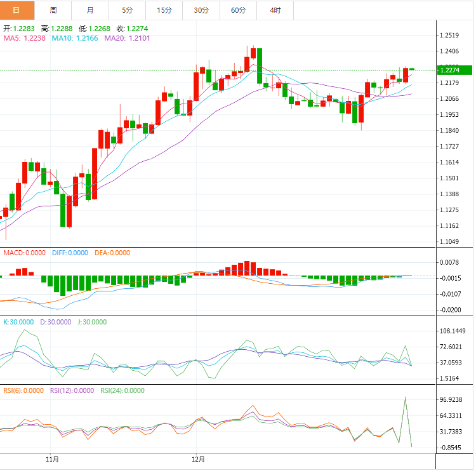The image size is (476, 473).
Task: Click the MACD indicator value label
Action: tap(24, 253)
